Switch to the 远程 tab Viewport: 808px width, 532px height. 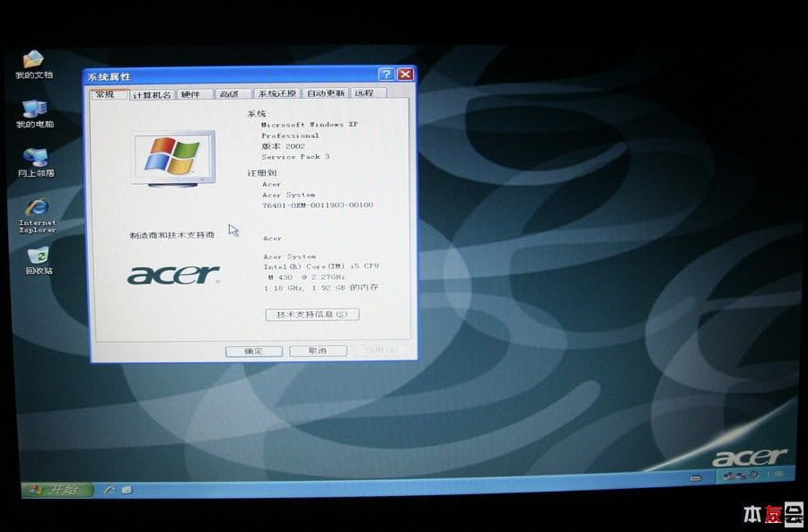click(x=368, y=93)
